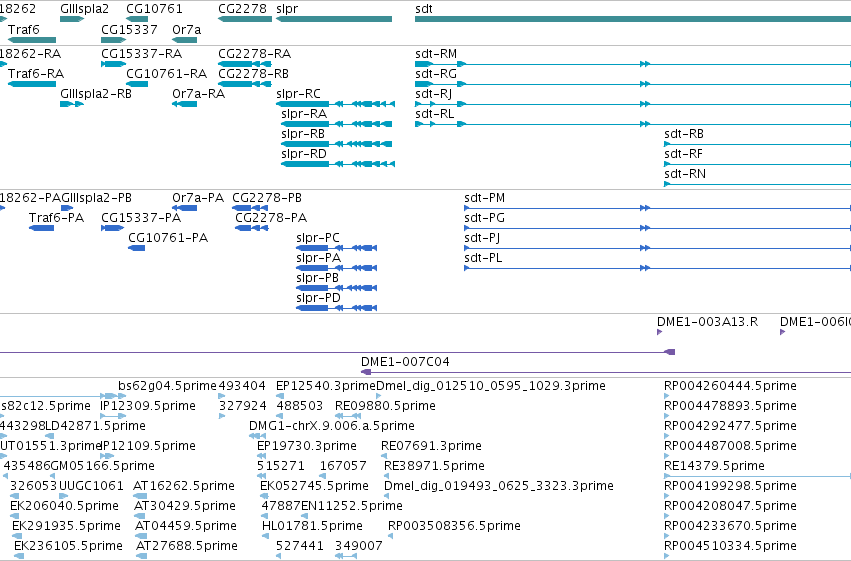Select the RE09880.5prime EST label
Screen dimensions: 851x561
click(385, 406)
